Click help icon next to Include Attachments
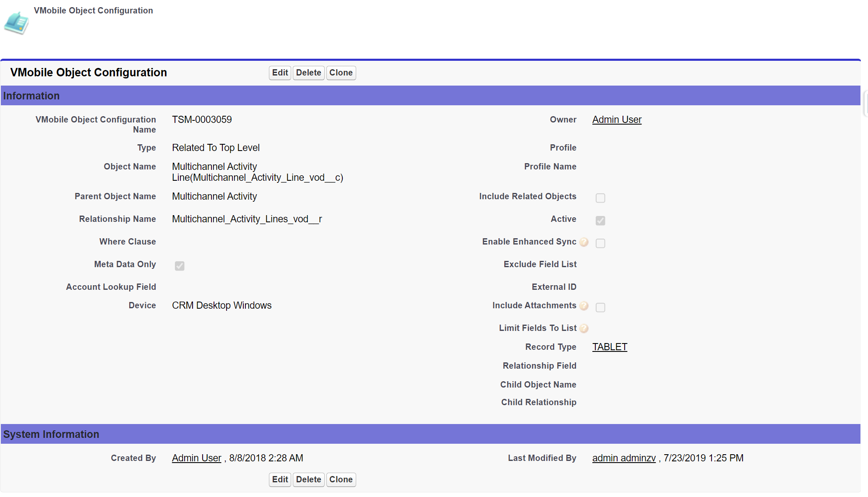The height and width of the screenshot is (497, 868). pyautogui.click(x=584, y=306)
